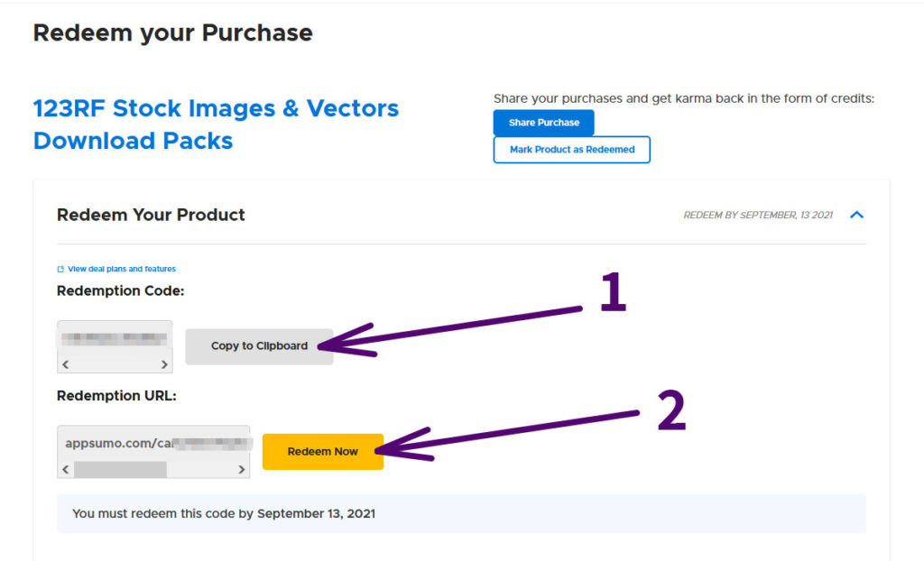Click the Redemption URL horizontal scrollbar thumb

120,470
